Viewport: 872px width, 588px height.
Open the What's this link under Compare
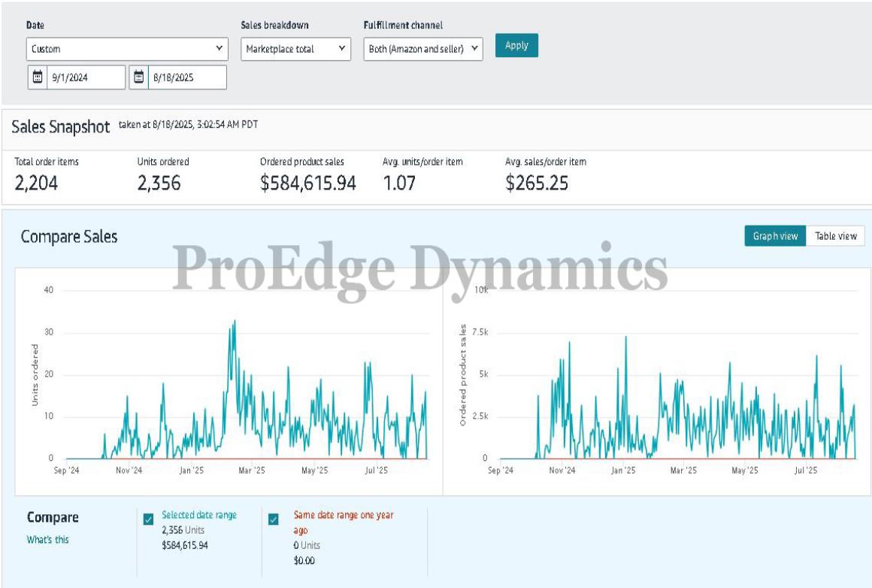pyautogui.click(x=47, y=539)
